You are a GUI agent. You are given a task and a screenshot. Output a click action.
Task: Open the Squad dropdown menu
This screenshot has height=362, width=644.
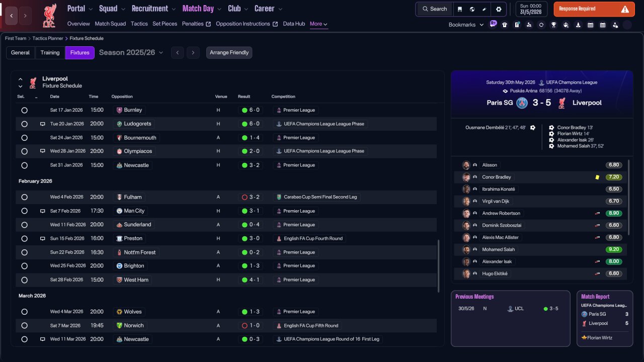[x=112, y=9]
